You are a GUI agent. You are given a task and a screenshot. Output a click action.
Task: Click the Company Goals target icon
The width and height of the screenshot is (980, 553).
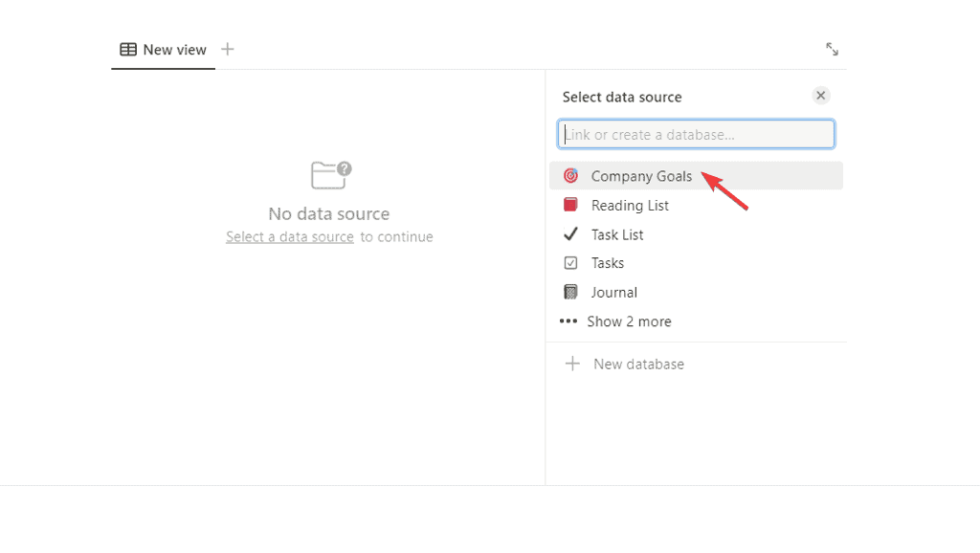tap(570, 176)
